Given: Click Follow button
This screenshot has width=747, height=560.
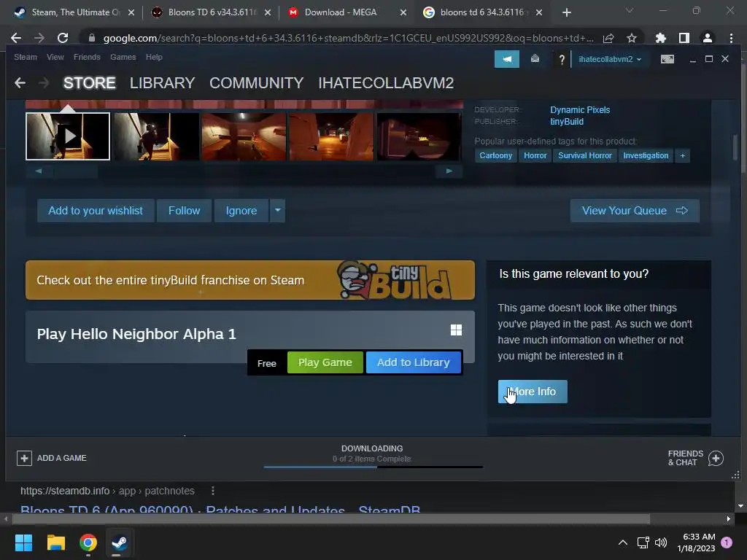Looking at the screenshot, I should click(184, 211).
